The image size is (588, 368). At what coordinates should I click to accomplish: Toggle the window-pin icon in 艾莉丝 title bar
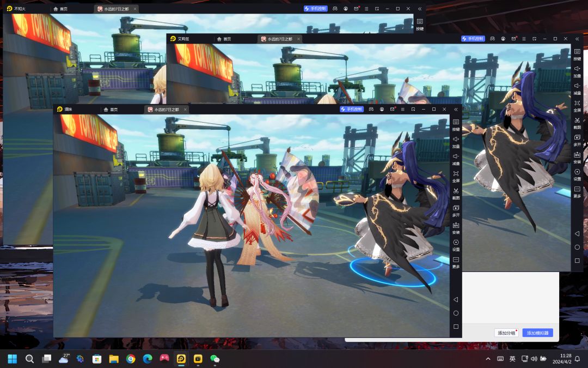coord(535,39)
